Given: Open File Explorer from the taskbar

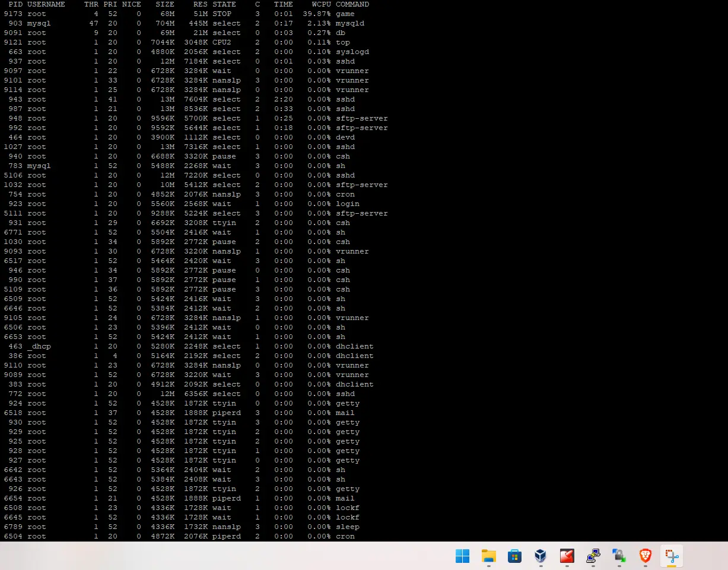Looking at the screenshot, I should [x=488, y=556].
